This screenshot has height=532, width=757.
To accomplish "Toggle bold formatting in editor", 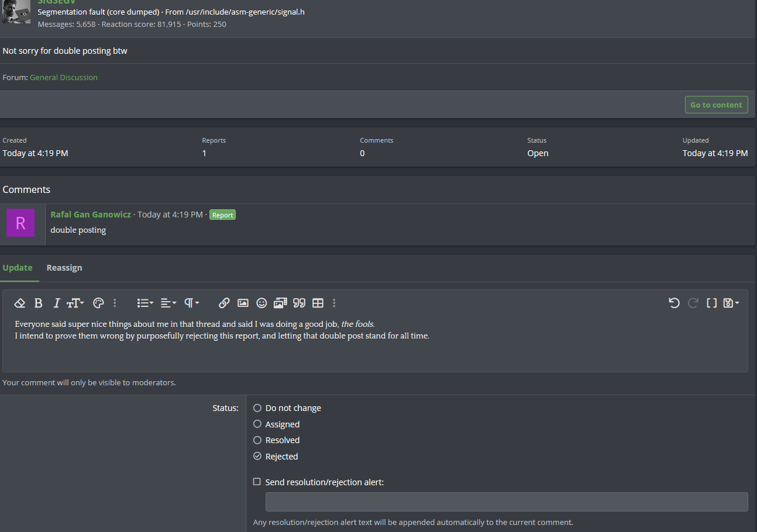I will click(x=38, y=303).
